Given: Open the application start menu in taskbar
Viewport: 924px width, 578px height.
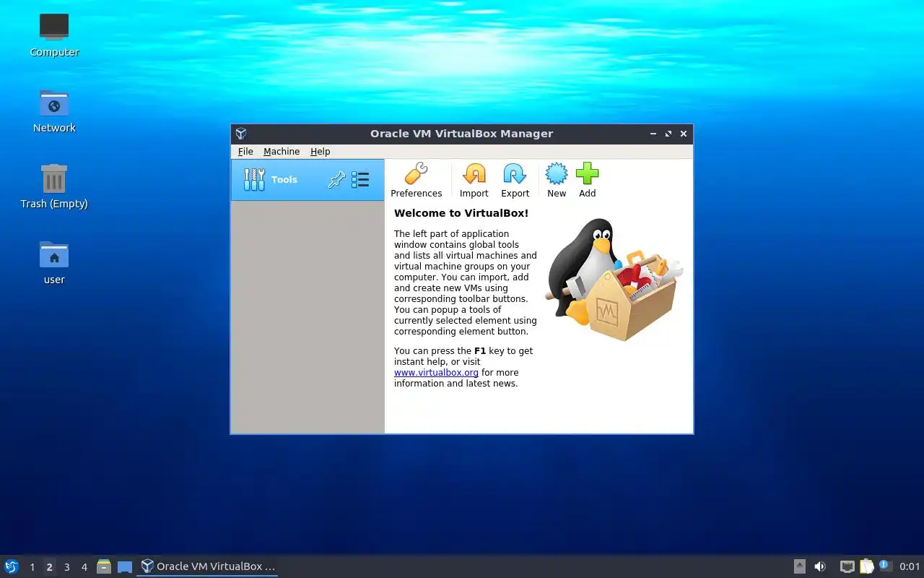Looking at the screenshot, I should coord(12,566).
